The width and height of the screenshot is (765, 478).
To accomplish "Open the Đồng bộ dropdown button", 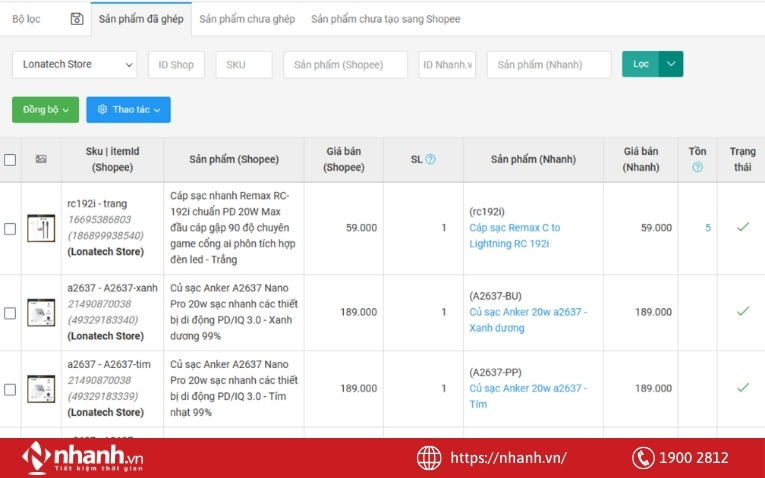I will pyautogui.click(x=45, y=110).
